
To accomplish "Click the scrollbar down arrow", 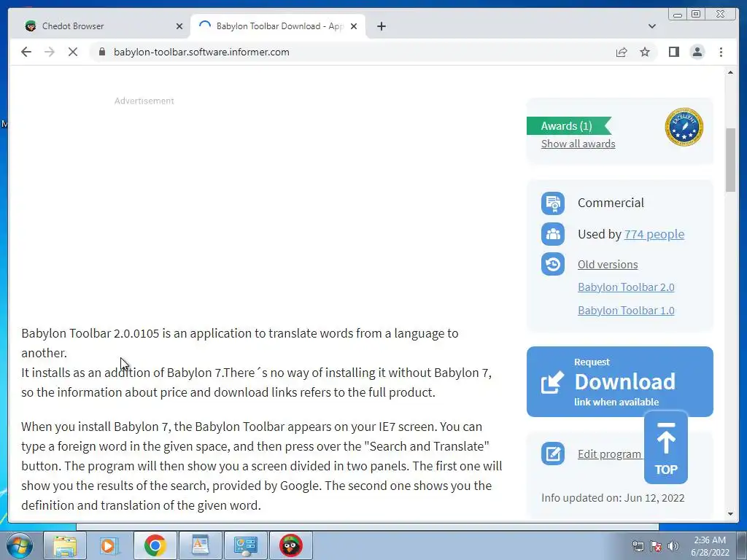I will [x=731, y=514].
